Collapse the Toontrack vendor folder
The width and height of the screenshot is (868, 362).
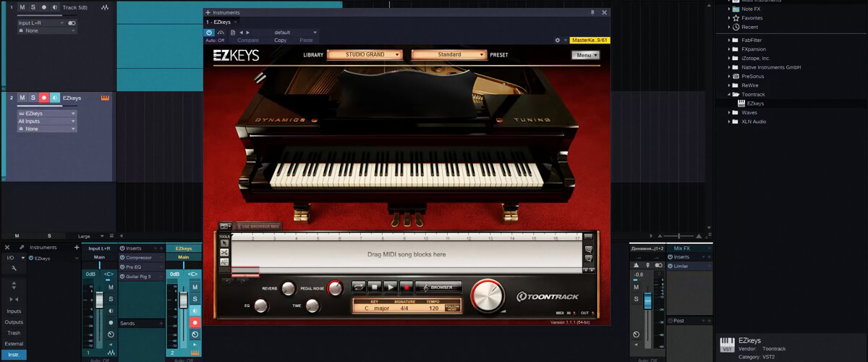tap(729, 94)
